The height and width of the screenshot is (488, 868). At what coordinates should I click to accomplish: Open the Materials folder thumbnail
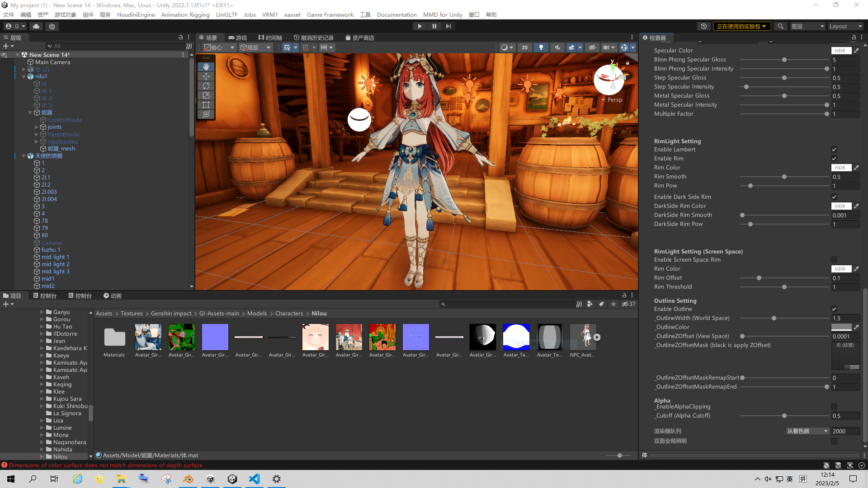114,338
